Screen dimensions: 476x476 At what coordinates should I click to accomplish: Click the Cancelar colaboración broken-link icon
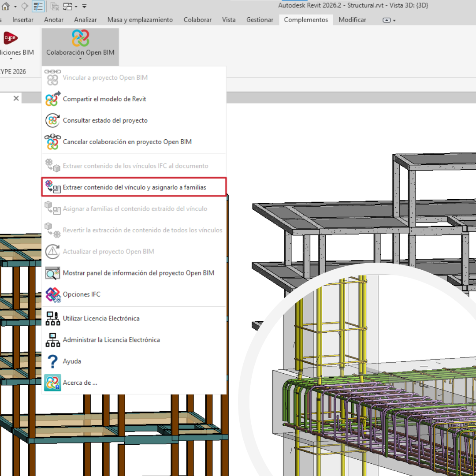[52, 142]
